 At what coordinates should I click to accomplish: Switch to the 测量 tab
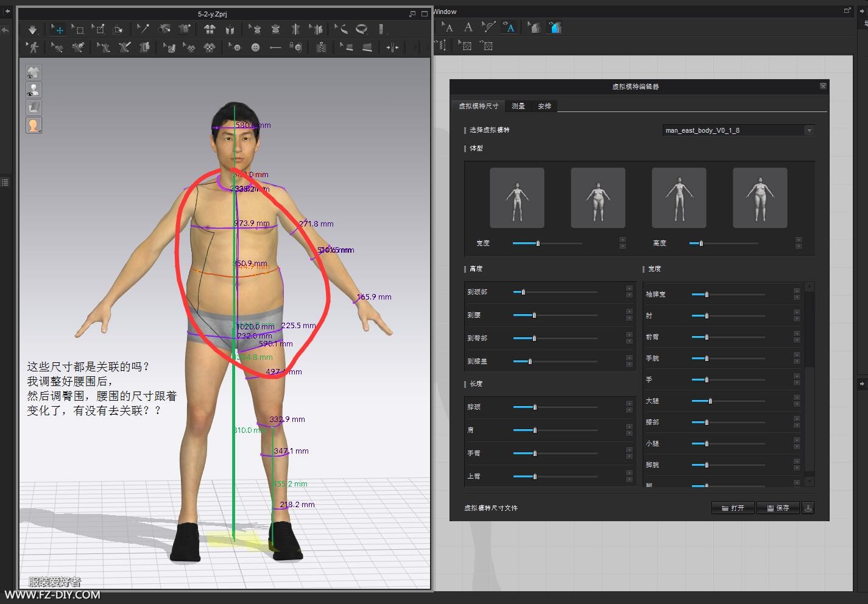tap(518, 106)
